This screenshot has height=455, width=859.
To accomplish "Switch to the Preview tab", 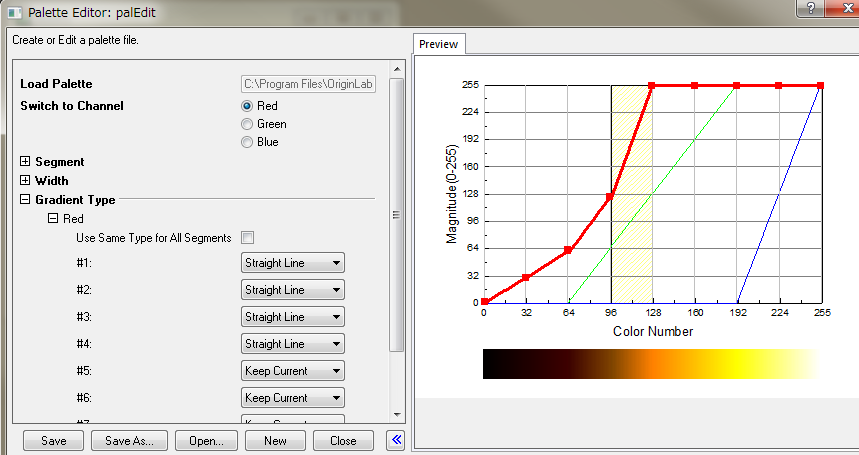I will (438, 44).
